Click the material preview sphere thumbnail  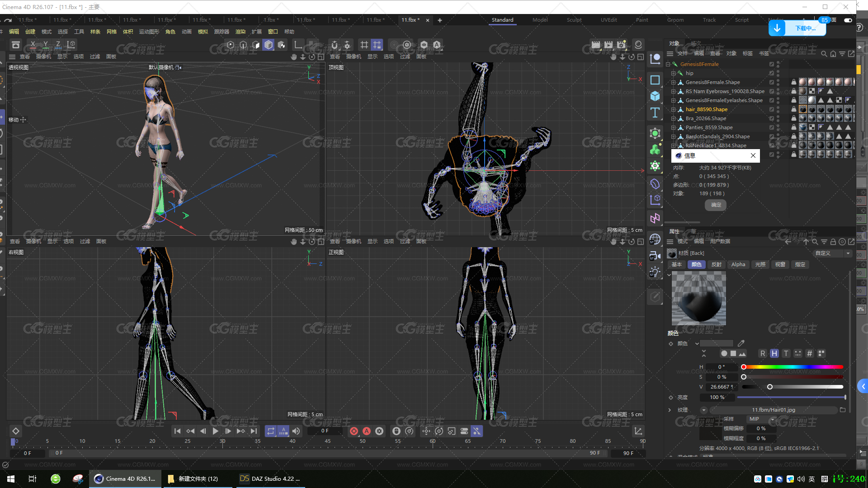click(x=699, y=298)
